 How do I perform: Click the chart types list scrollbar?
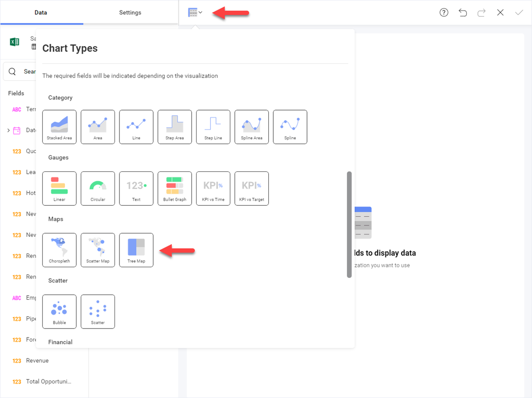tap(349, 224)
